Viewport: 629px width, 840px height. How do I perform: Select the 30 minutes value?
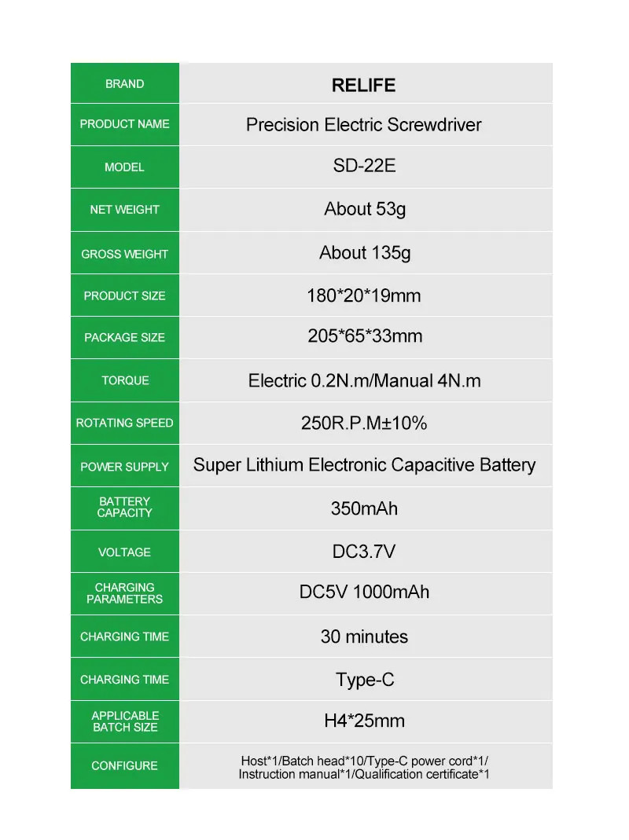click(364, 636)
